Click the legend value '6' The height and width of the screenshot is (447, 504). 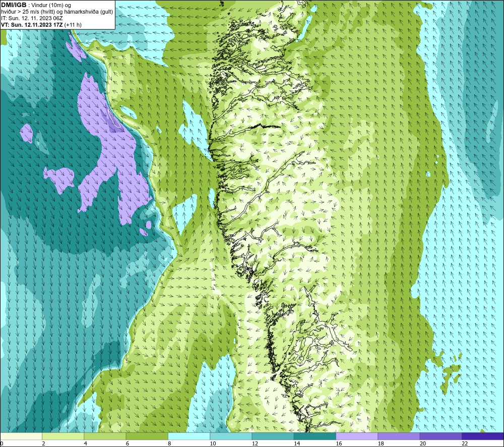pyautogui.click(x=128, y=444)
